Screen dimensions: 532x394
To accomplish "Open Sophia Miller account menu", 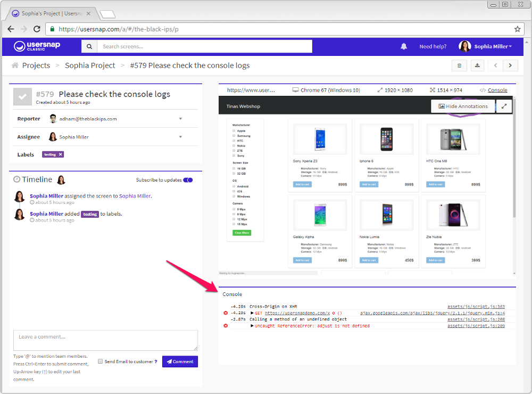I will (493, 46).
